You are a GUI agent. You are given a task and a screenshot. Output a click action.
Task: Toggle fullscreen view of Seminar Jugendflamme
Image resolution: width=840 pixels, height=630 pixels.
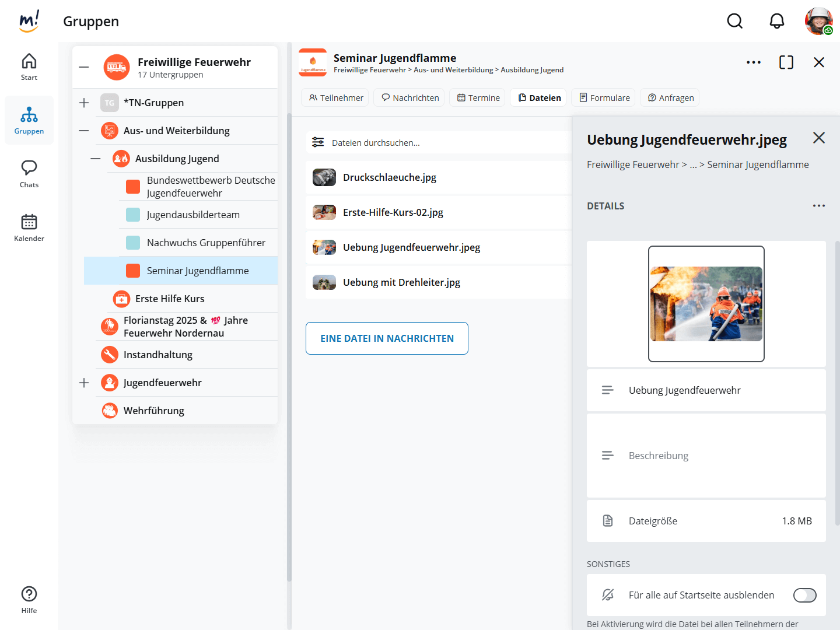786,62
